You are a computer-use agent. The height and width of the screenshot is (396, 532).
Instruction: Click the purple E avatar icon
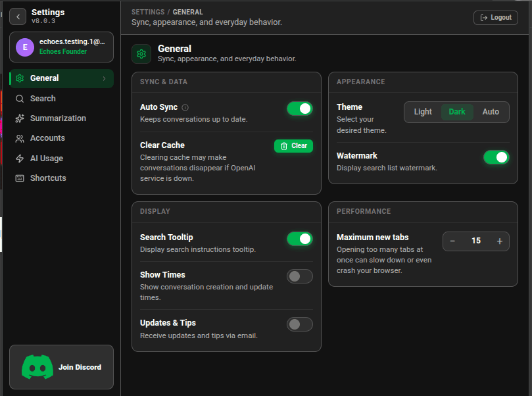tap(25, 47)
